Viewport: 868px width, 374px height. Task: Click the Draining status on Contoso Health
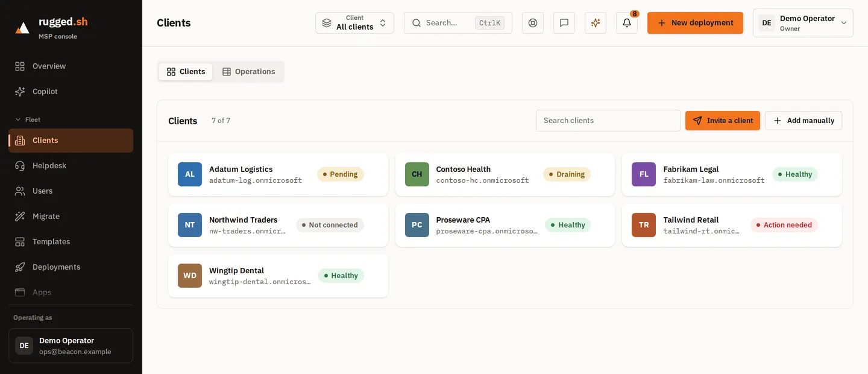click(x=567, y=174)
